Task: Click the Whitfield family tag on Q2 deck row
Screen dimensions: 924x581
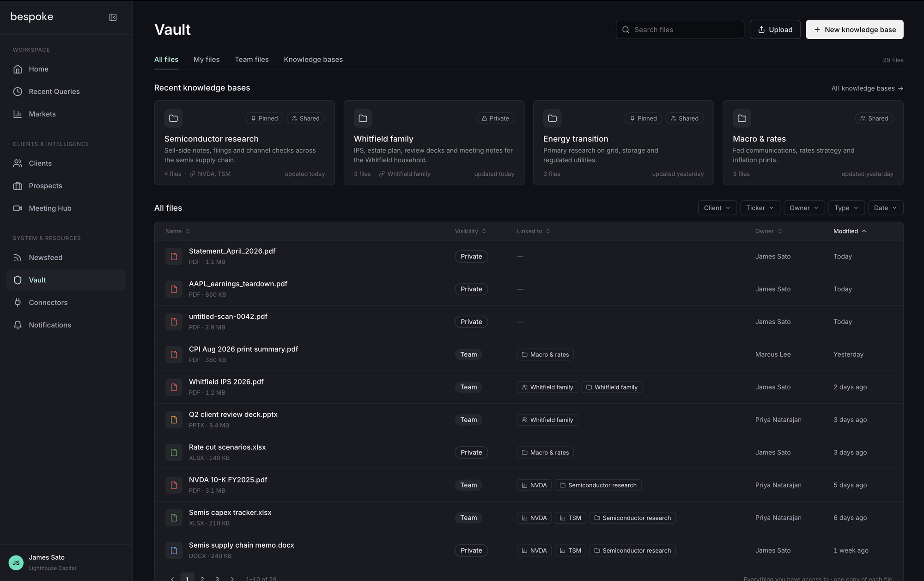Action: click(547, 420)
